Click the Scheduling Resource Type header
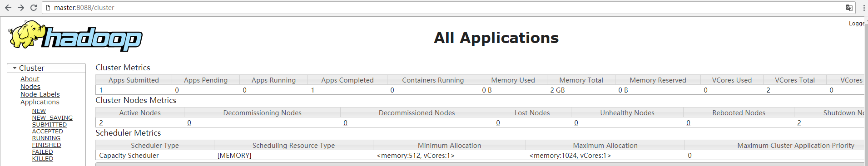Screen dimensions: 868x166 [293, 146]
